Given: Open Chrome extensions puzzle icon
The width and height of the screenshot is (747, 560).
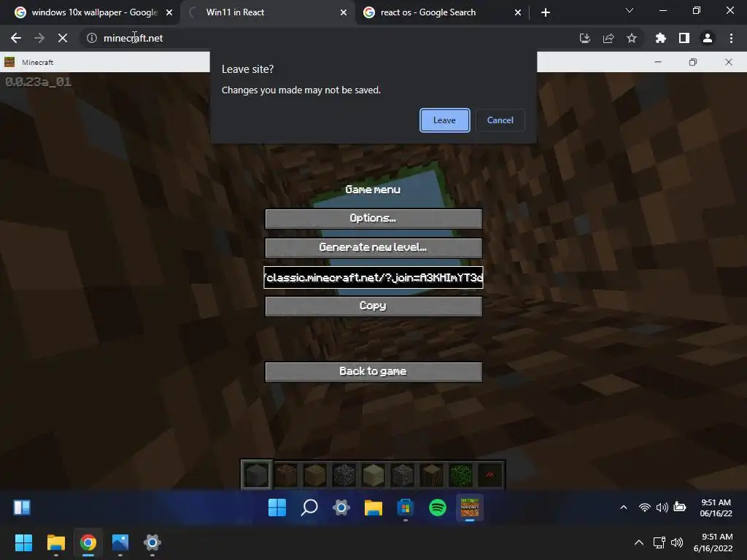Looking at the screenshot, I should tap(661, 38).
